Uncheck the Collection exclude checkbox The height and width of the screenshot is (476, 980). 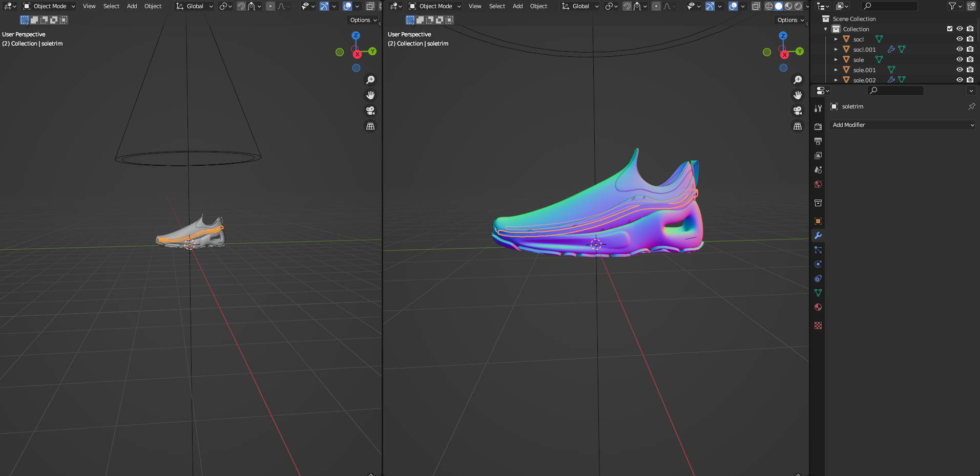click(949, 29)
